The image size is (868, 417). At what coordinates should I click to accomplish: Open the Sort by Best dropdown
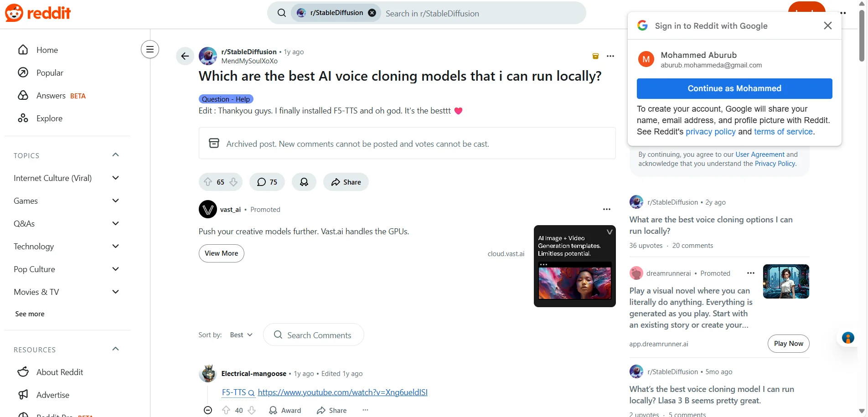click(241, 335)
